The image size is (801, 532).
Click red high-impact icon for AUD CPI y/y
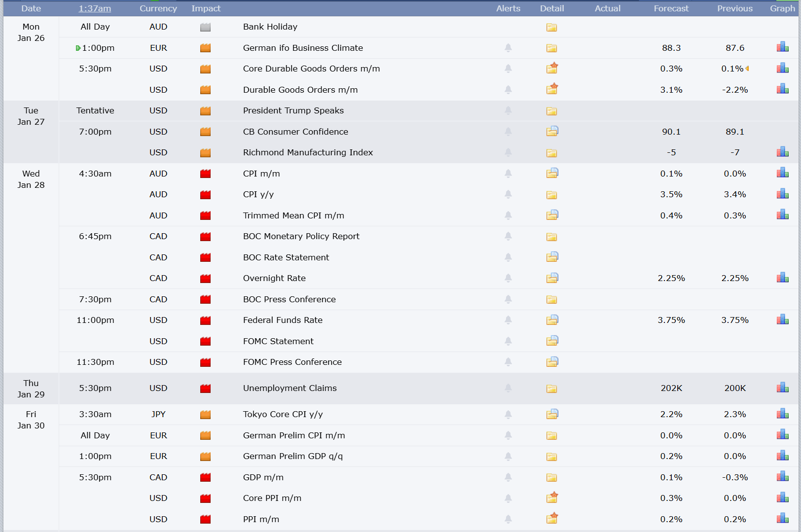(205, 195)
